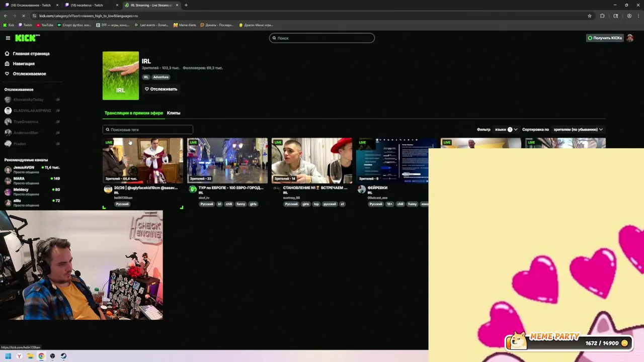
Task: Stop loading the page
Action: 23,16
